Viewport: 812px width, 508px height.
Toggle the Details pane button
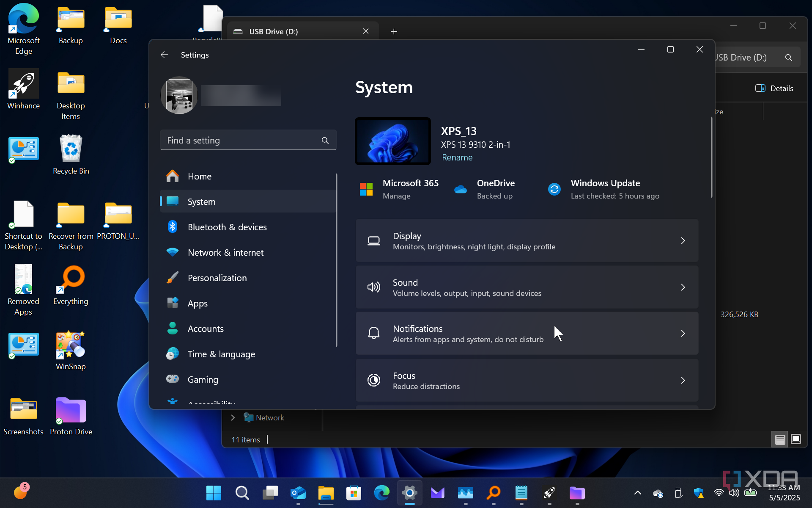tap(774, 88)
